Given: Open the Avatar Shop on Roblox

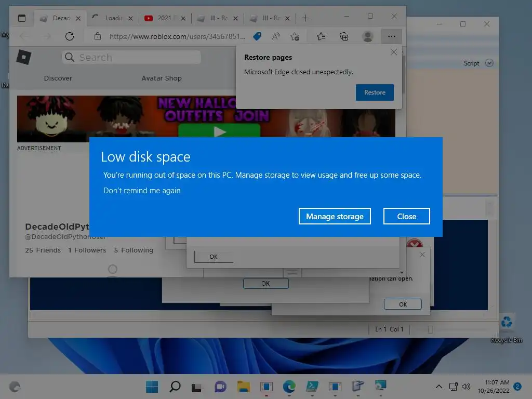Looking at the screenshot, I should (x=162, y=78).
